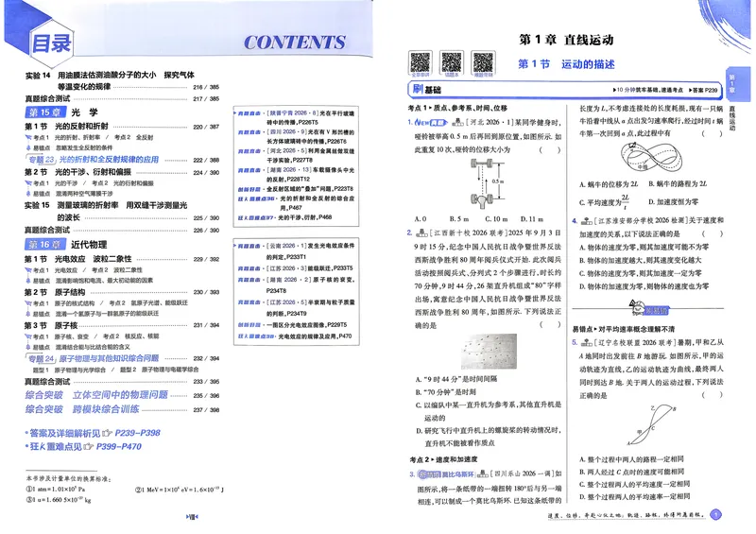Click the 第1章 直线运动 chapter title
Image resolution: width=756 pixels, height=534 pixels.
[x=565, y=40]
